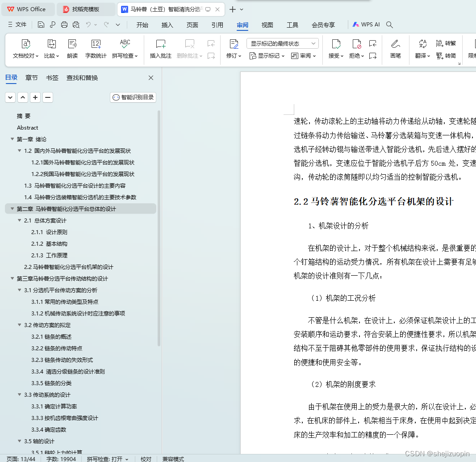Image resolution: width=476 pixels, height=462 pixels.
Task: Switch to the WPS Office home tab
Action: click(x=27, y=9)
